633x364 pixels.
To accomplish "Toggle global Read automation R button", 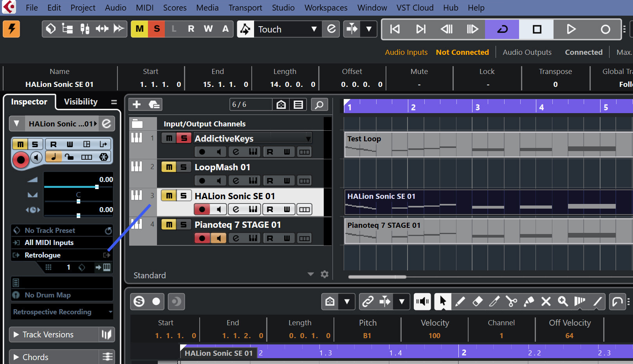I will 191,29.
